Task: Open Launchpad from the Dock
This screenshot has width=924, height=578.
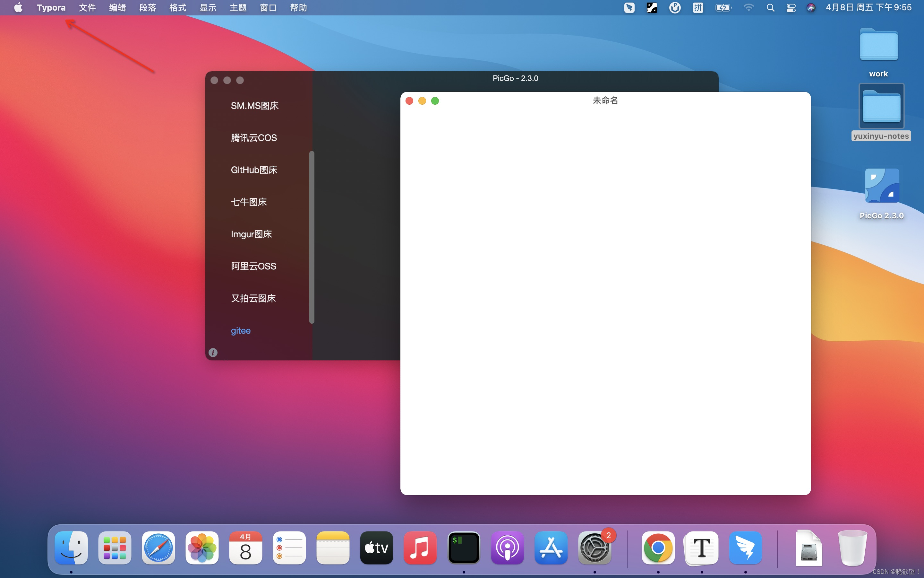Action: [115, 548]
